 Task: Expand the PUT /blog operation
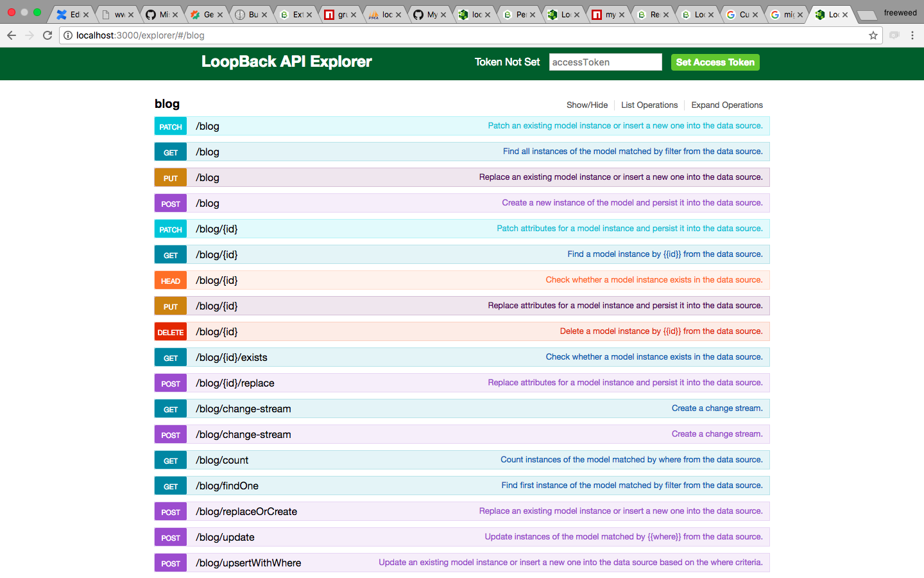(x=462, y=177)
